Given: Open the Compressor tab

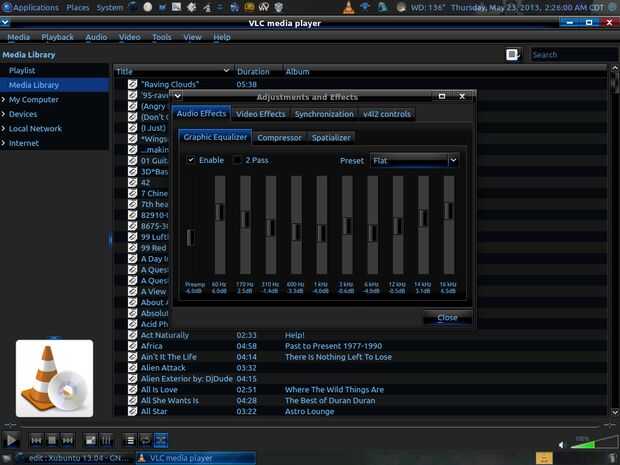Looking at the screenshot, I should click(x=279, y=137).
